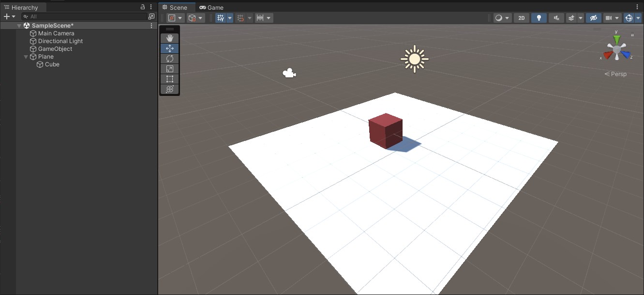This screenshot has width=644, height=295.
Task: Select GameObject in Hierarchy
Action: 55,49
